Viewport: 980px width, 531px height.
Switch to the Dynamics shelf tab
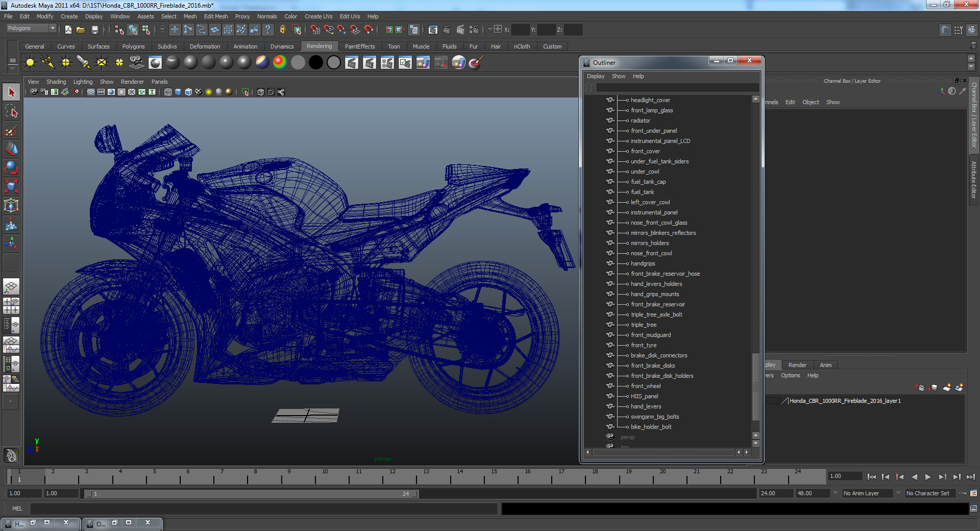(x=282, y=46)
